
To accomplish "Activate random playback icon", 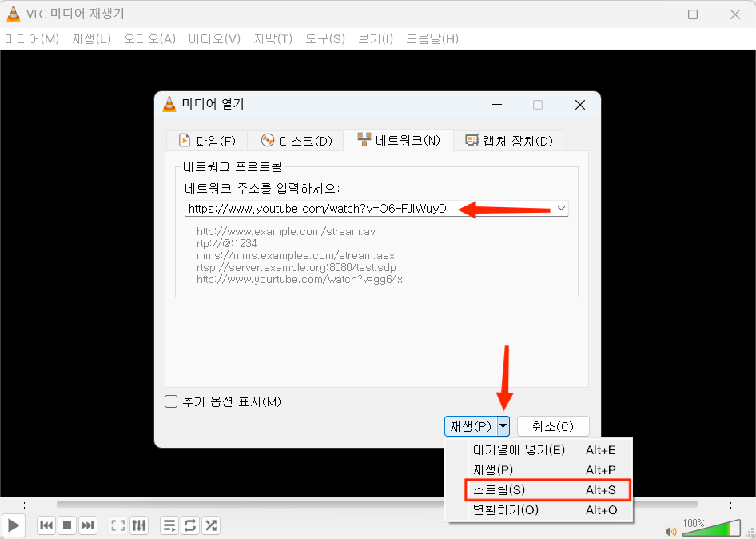I will click(211, 525).
